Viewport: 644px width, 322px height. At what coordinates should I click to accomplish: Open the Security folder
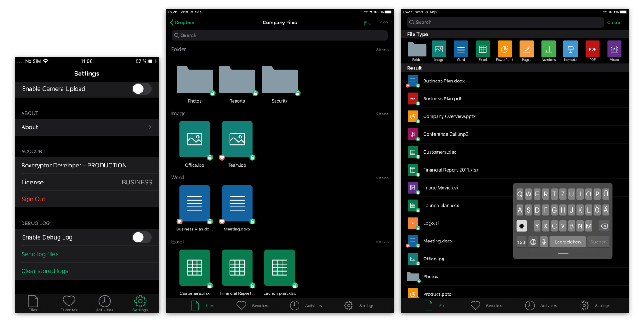point(280,80)
